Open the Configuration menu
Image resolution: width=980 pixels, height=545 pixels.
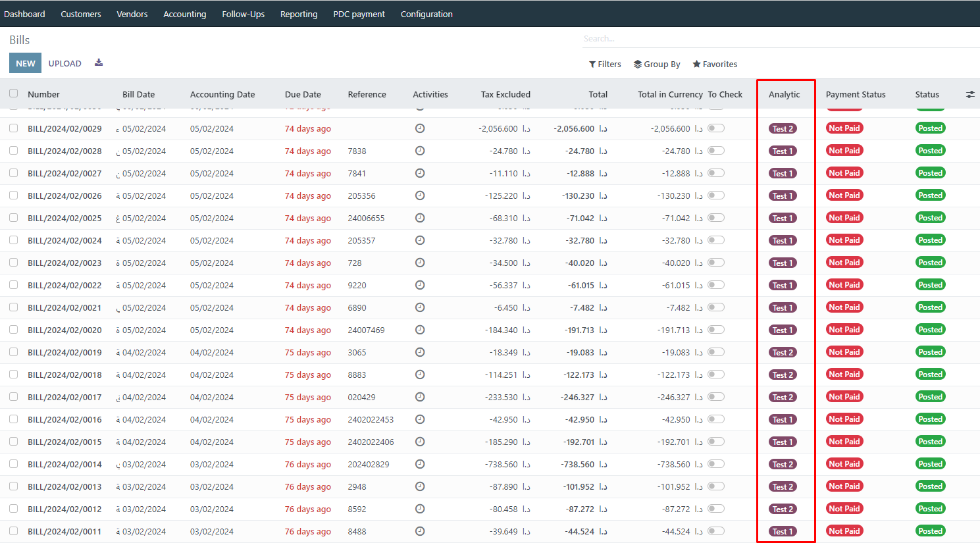coord(426,14)
